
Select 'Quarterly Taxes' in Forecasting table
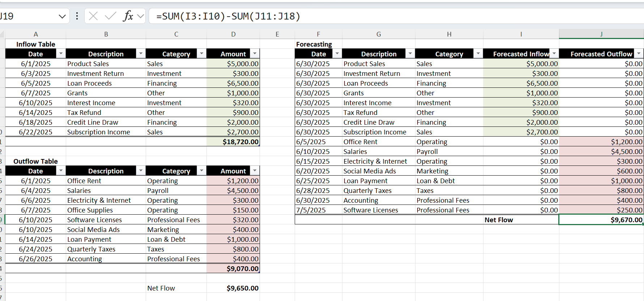point(379,190)
